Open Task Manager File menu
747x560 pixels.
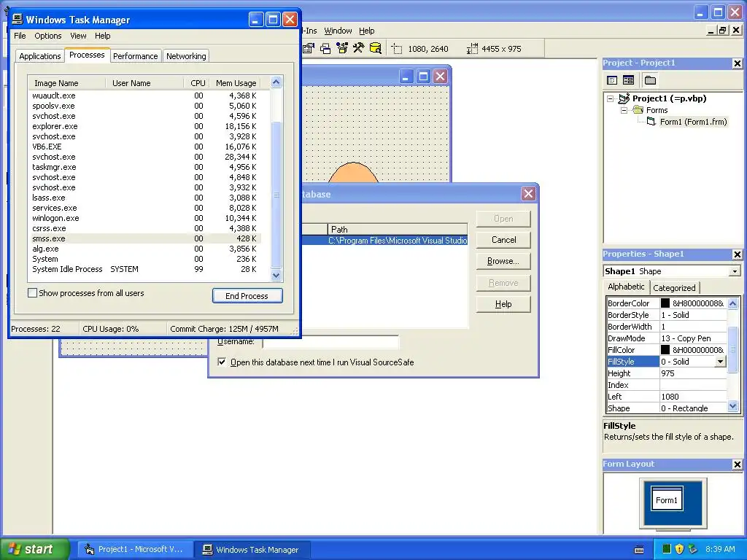(x=20, y=36)
